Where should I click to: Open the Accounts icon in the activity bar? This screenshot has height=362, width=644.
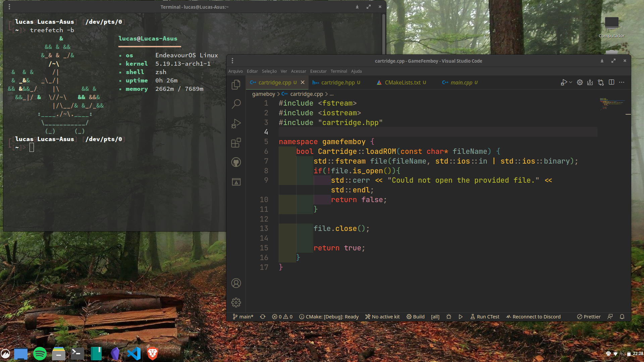tap(236, 283)
